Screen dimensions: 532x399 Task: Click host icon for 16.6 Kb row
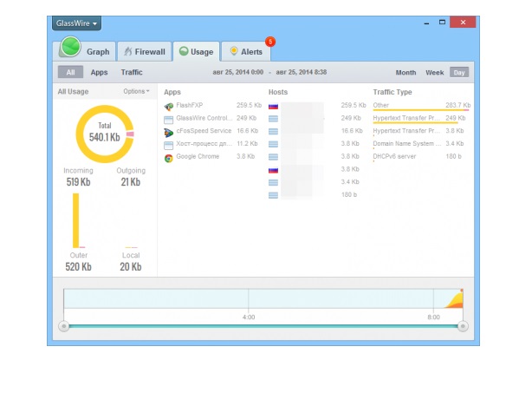273,132
